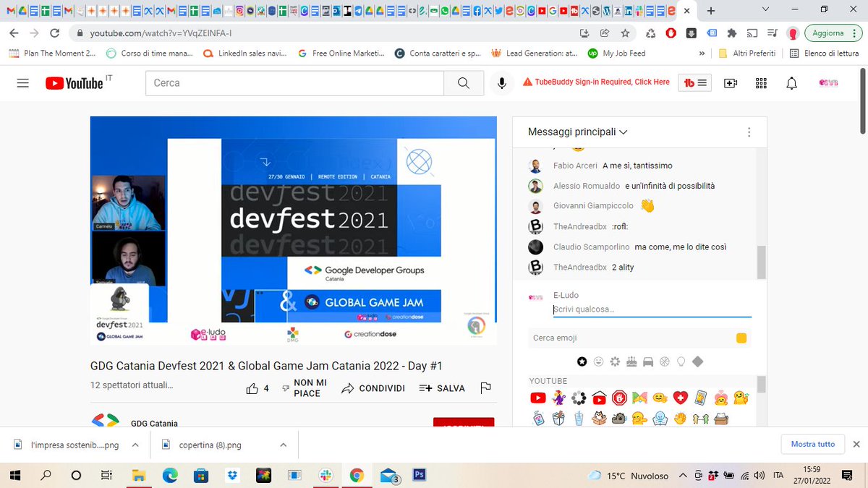Insert the YouTube play logo emoji
The width and height of the screenshot is (868, 488).
538,398
